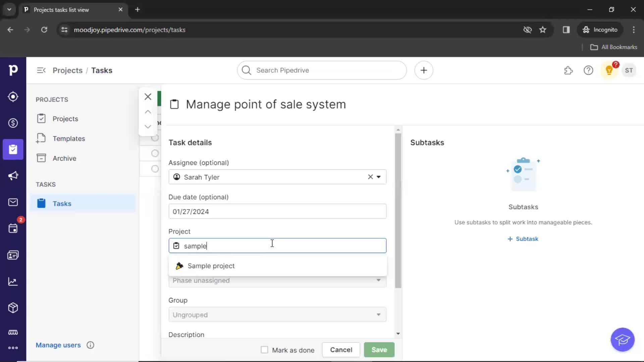Close the task detail panel
644x362 pixels.
click(x=148, y=97)
